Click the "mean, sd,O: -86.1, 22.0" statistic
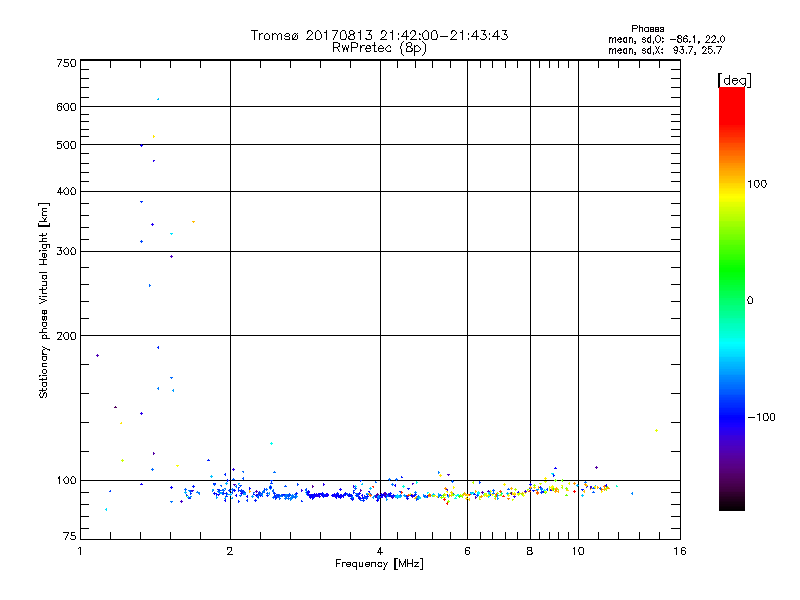Screen dimensions: 800x600 click(x=666, y=39)
